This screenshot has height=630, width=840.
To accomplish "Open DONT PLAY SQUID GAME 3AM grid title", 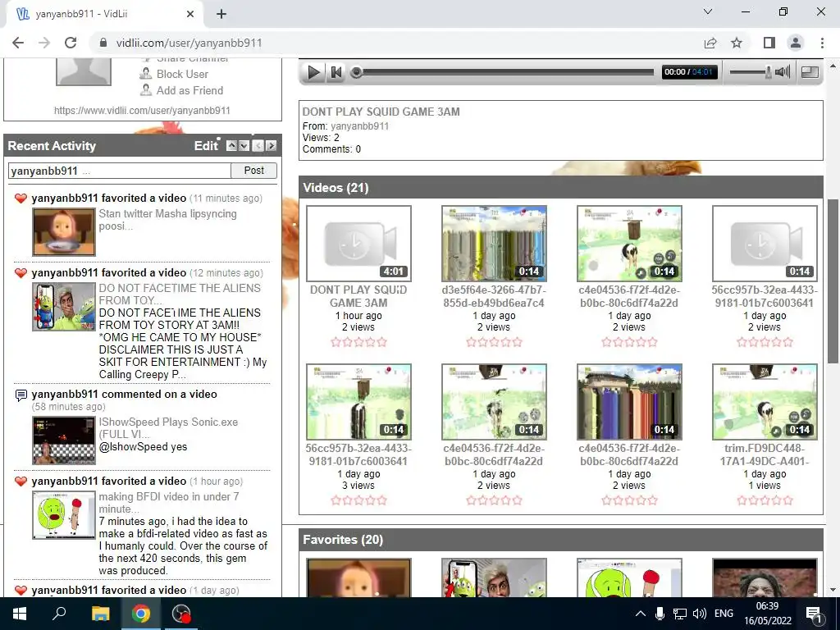I will coord(358,296).
